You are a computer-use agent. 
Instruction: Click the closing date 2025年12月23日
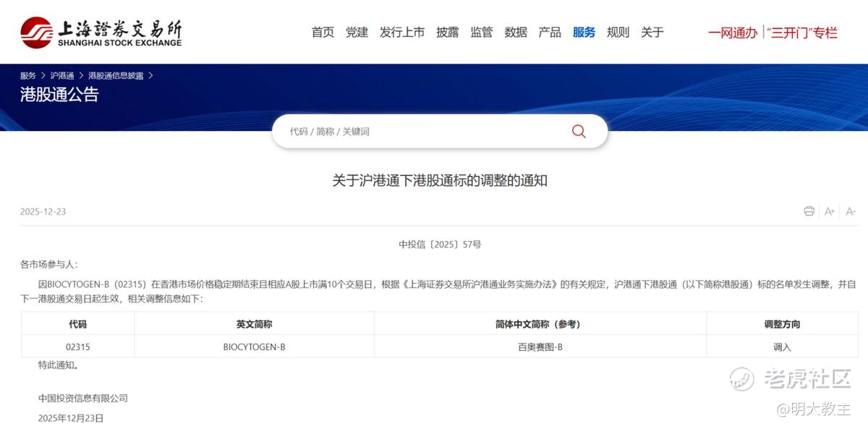point(71,418)
